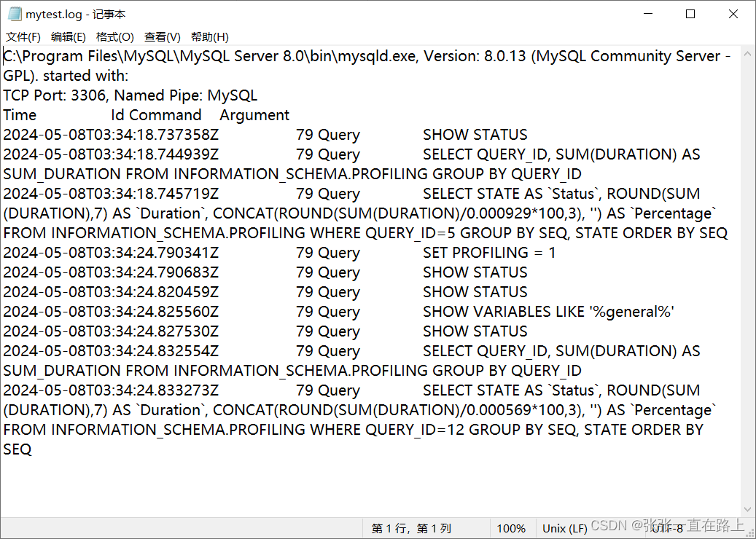Click timestamp 2024-05-08T03:34:18.744939Z
Viewport: 756px width, 539px height.
click(111, 154)
